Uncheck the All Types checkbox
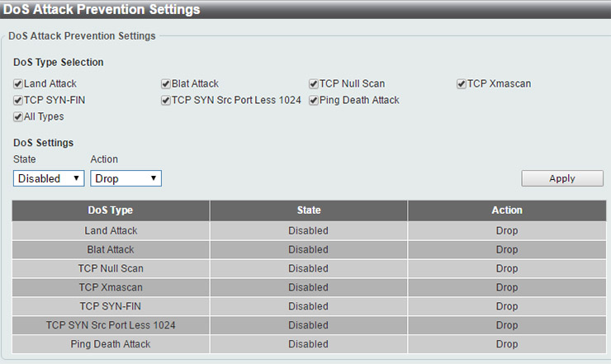The height and width of the screenshot is (364, 611). pyautogui.click(x=18, y=116)
